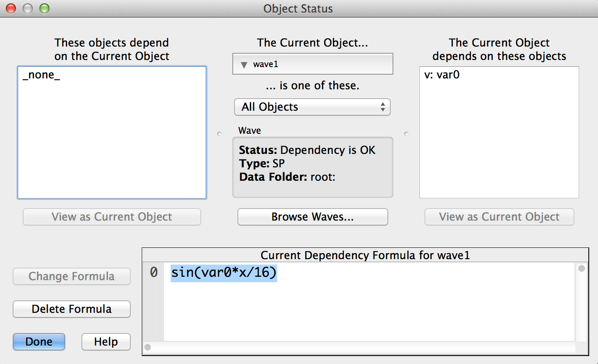Click the small divider dot left of Wave info
Image resolution: width=598 pixels, height=364 pixels.
pyautogui.click(x=219, y=134)
